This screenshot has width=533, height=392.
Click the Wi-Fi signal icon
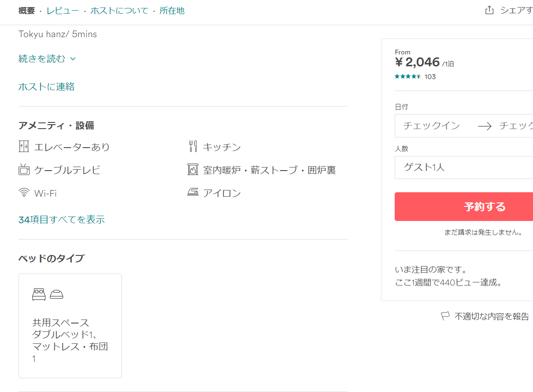point(24,193)
